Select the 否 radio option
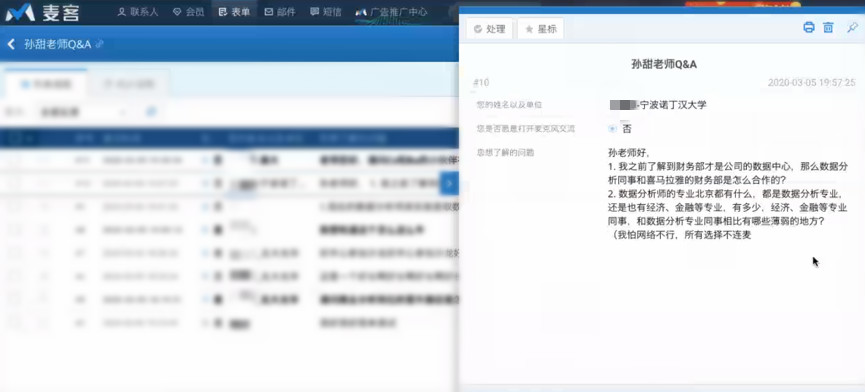The image size is (865, 392). tap(612, 129)
